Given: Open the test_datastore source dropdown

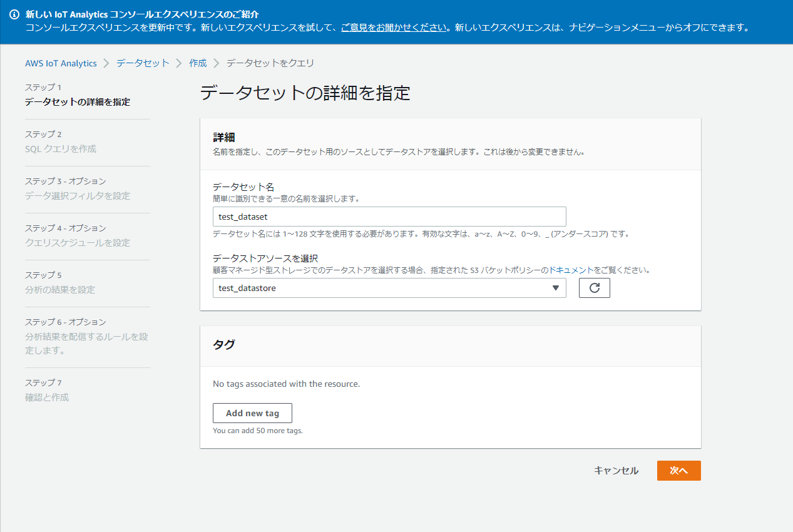Looking at the screenshot, I should point(389,288).
